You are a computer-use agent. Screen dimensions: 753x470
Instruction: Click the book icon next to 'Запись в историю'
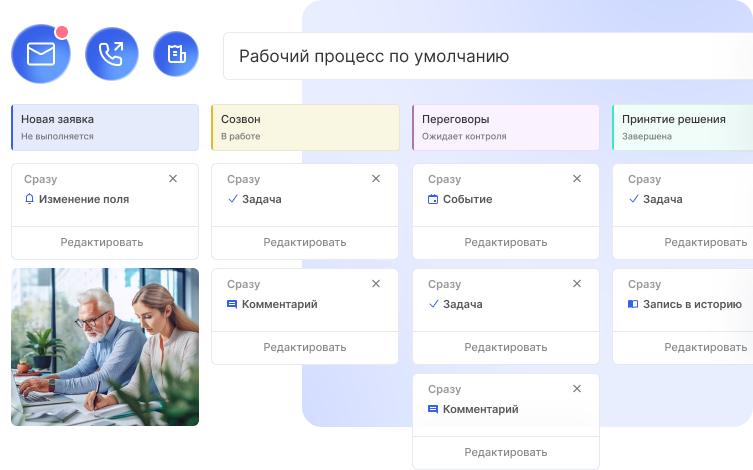point(633,304)
